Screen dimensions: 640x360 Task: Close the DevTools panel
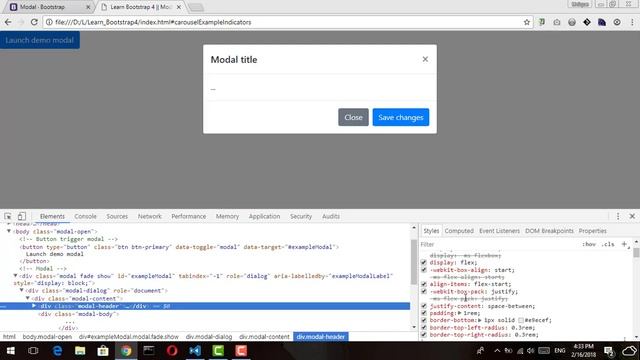click(632, 216)
